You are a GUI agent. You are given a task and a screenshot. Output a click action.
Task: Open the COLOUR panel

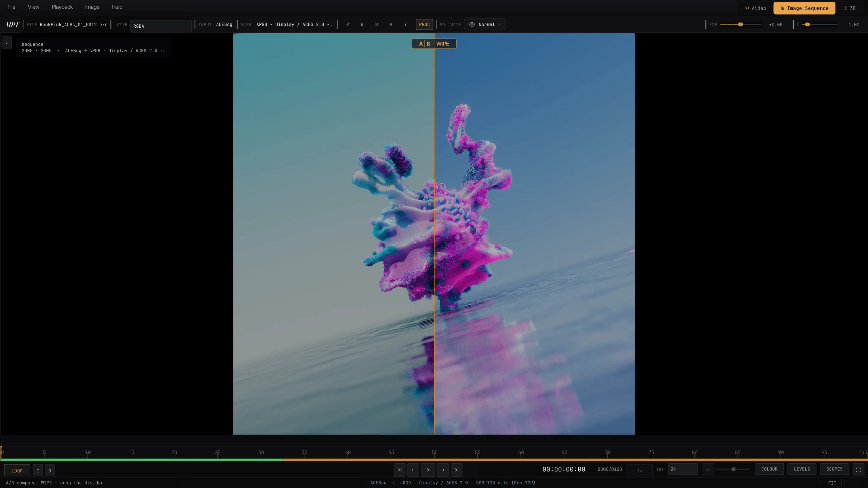[769, 469]
